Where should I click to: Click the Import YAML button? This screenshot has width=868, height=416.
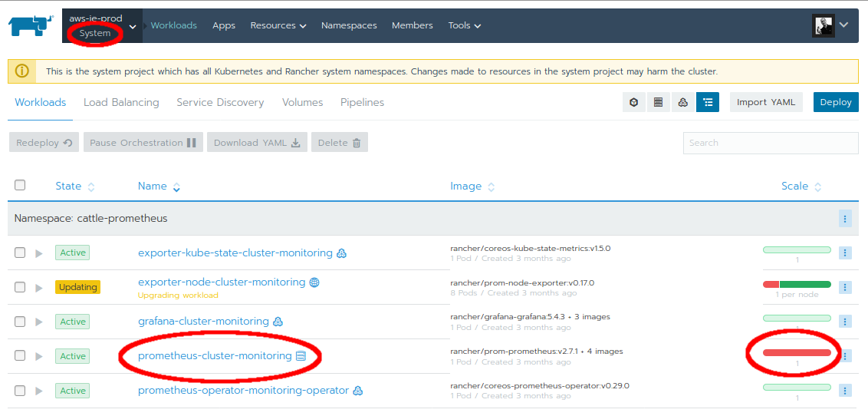766,103
